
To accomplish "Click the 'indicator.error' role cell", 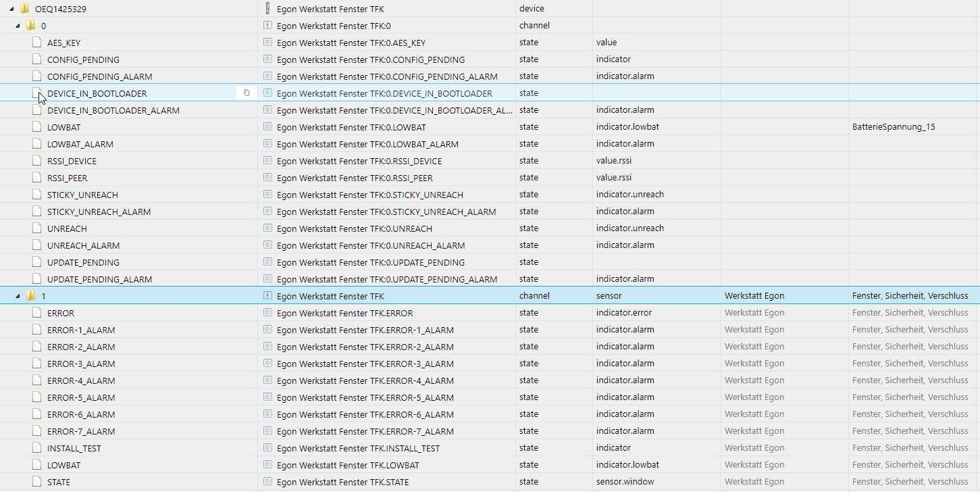I will pos(625,313).
